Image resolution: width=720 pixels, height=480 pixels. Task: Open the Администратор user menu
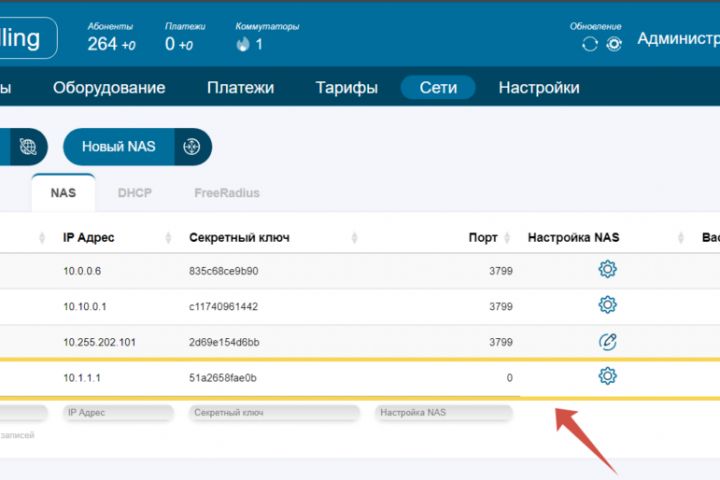click(678, 39)
